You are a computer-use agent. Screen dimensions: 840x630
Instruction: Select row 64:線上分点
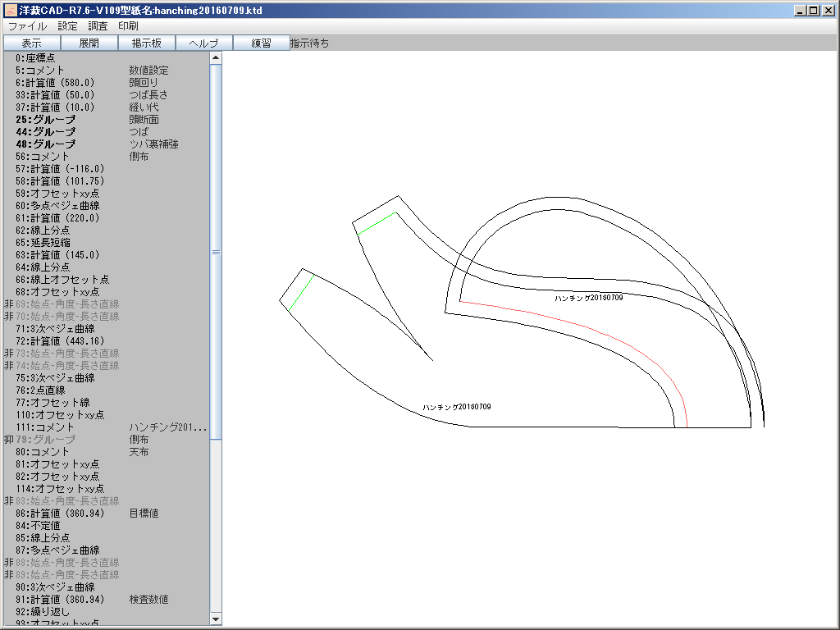pos(107,267)
